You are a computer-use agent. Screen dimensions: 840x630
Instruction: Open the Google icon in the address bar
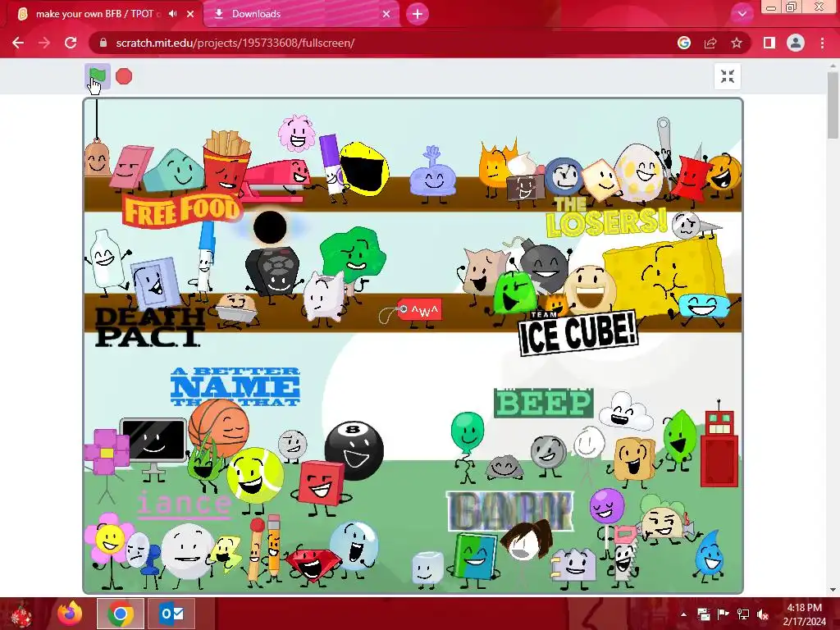pyautogui.click(x=683, y=43)
